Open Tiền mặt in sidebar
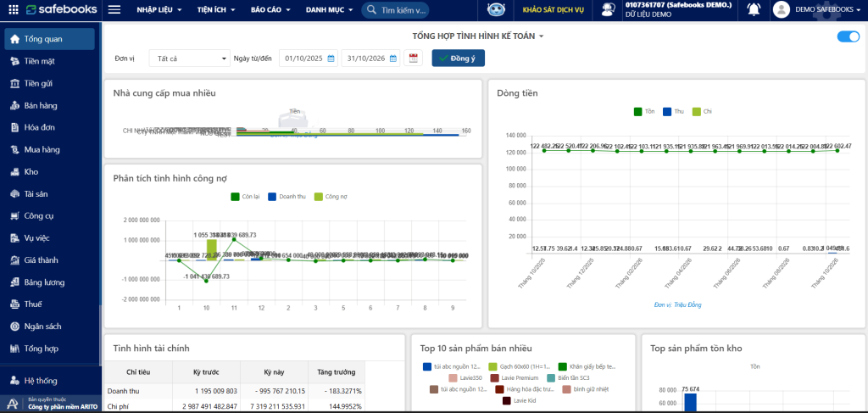The height and width of the screenshot is (413, 868). click(50, 61)
